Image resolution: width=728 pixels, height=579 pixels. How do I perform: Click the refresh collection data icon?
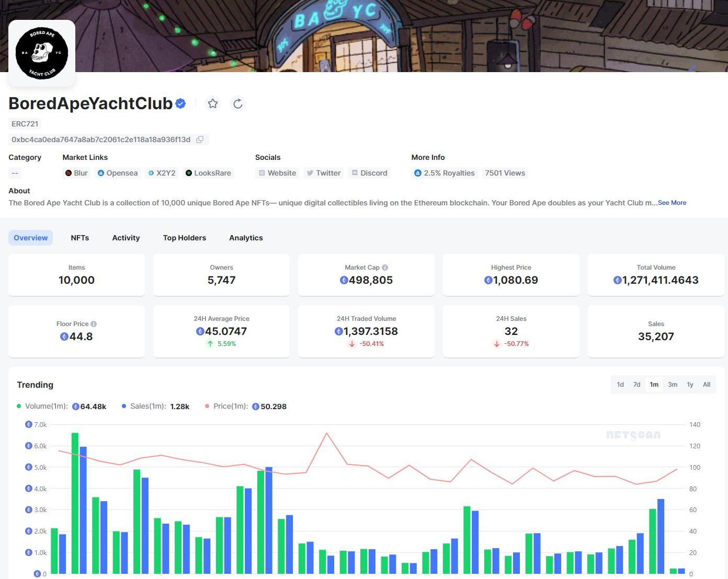click(238, 103)
